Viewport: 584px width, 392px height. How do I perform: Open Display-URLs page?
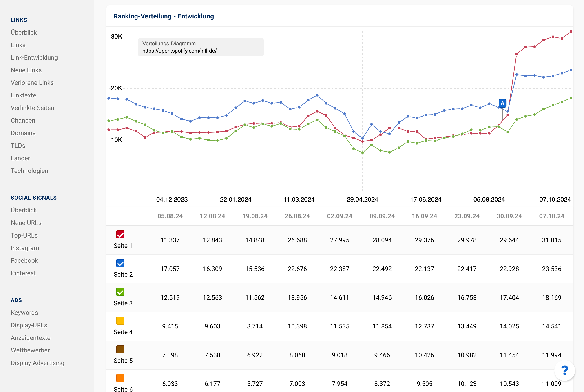coord(29,325)
